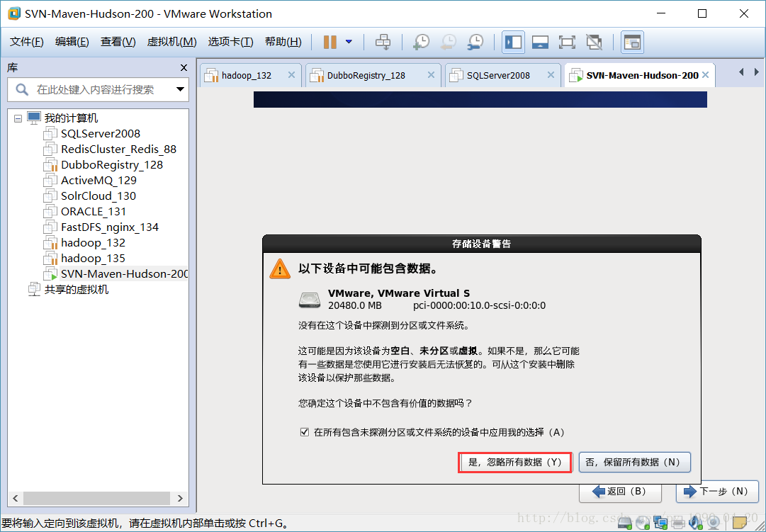Click the printer status bar icon
The height and width of the screenshot is (532, 766).
tap(677, 523)
